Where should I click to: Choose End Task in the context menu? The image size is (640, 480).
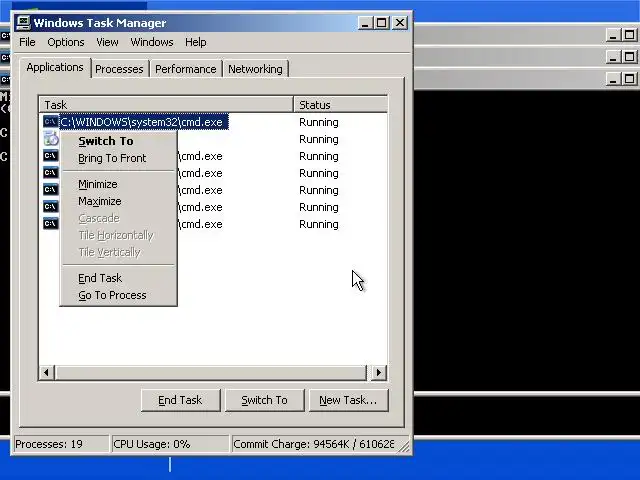point(118,278)
